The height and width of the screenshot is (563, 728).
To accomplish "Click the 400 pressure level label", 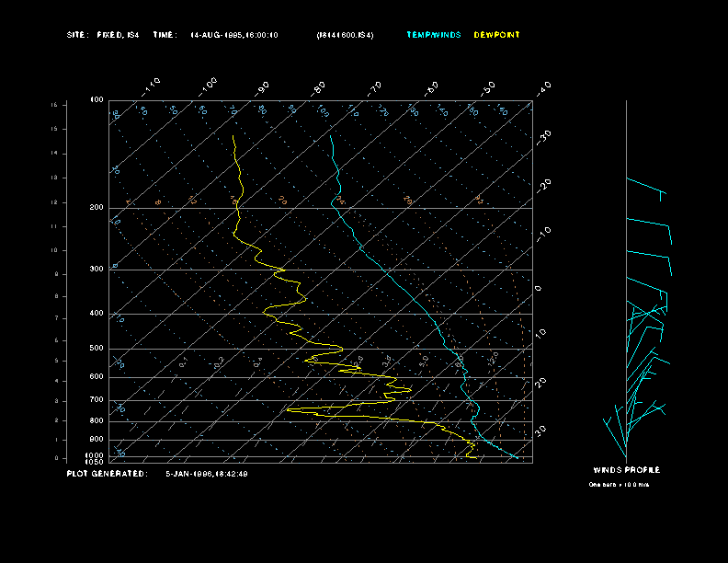I will pyautogui.click(x=97, y=313).
